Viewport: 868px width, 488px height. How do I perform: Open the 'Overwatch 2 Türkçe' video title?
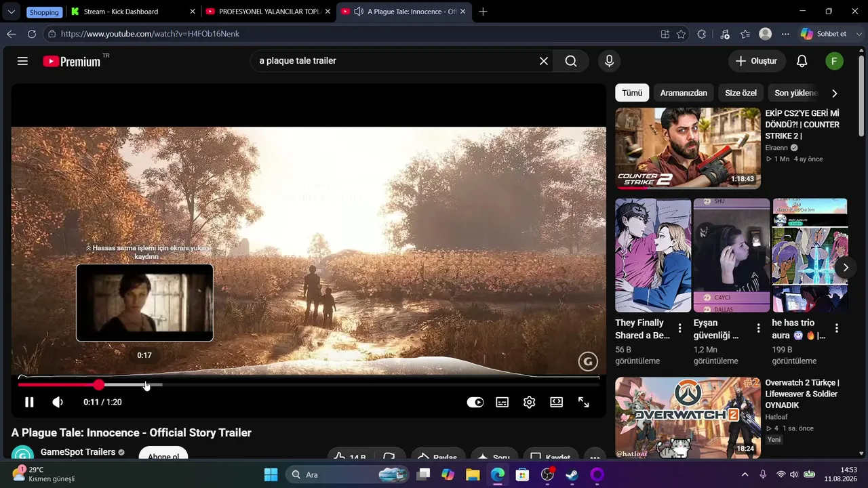(x=802, y=394)
